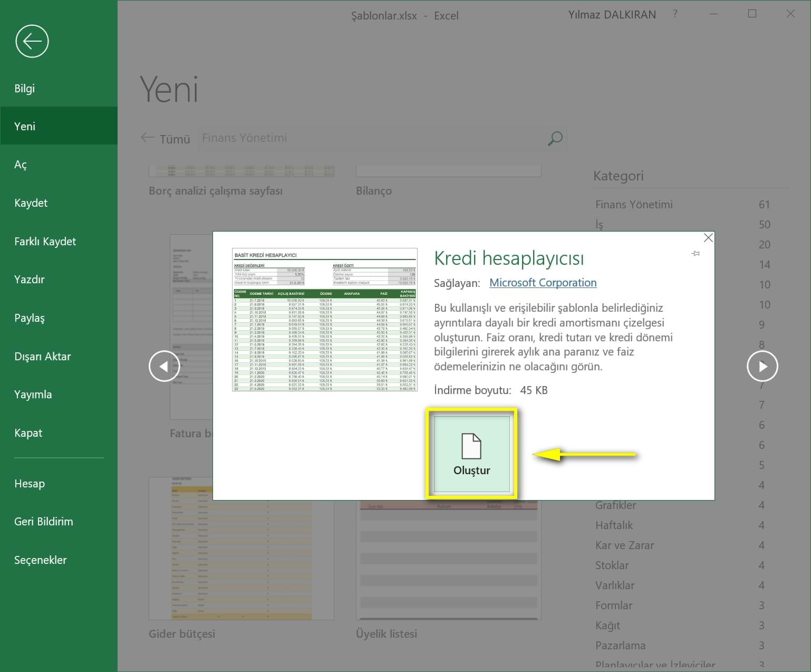Select the Üyelik listesi template thumbnail
The width and height of the screenshot is (811, 672).
[x=449, y=559]
